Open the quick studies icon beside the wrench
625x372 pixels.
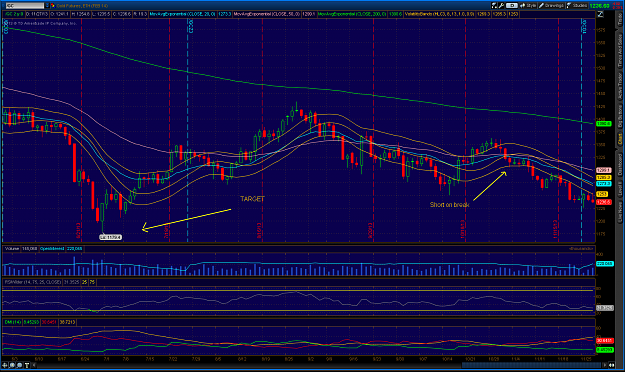[494, 6]
